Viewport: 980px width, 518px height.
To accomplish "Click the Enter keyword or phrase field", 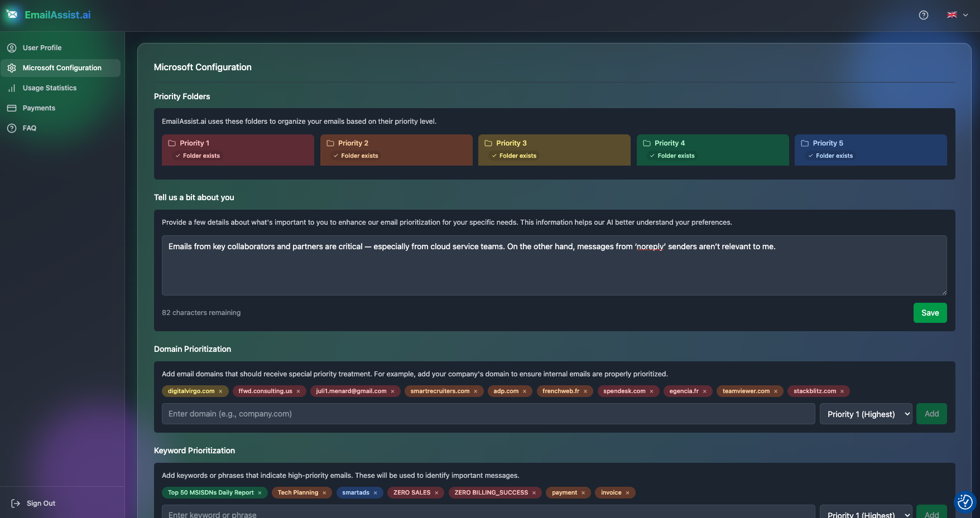I will tap(488, 512).
